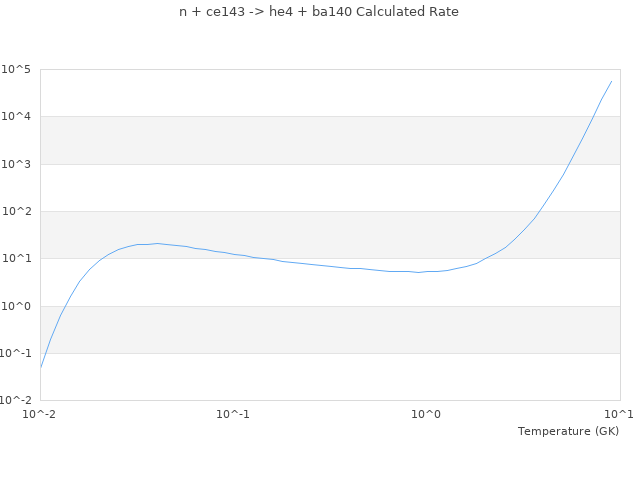
Task: Click the 10^3 y-axis tick label
Action: [x=16, y=164]
